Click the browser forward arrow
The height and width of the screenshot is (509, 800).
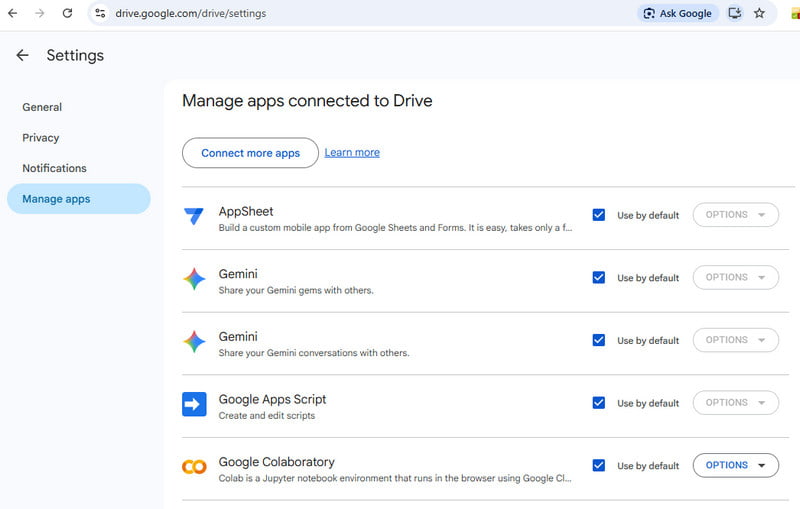40,13
